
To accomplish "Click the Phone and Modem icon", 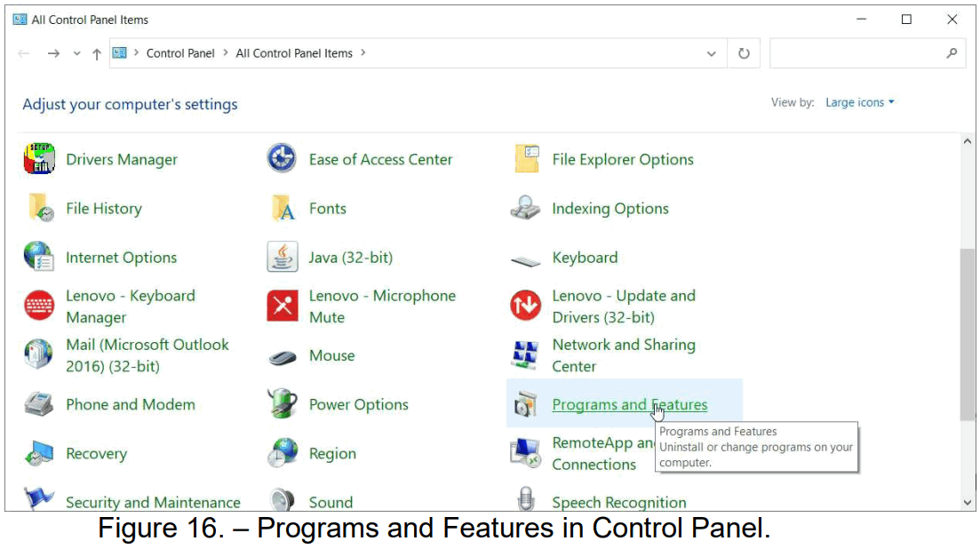I will tap(39, 404).
